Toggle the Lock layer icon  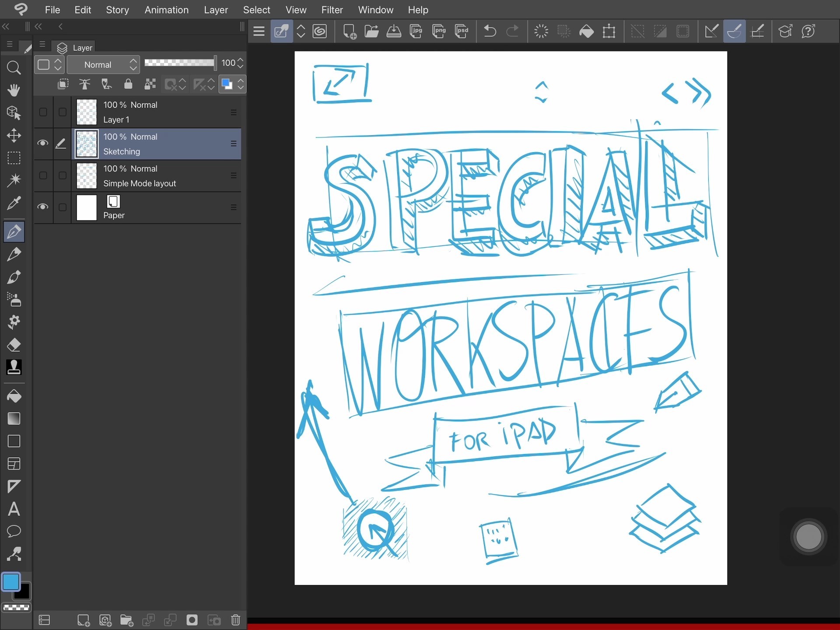pyautogui.click(x=128, y=84)
